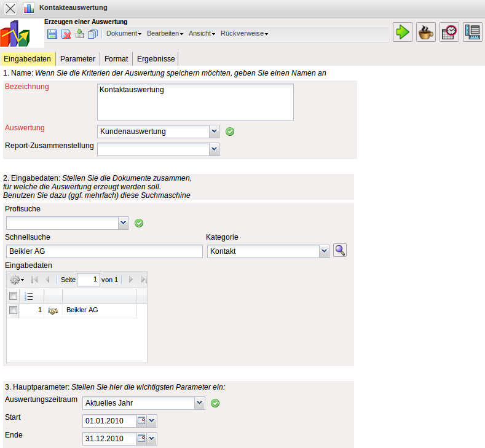Run the evaluation with the green arrow
The width and height of the screenshot is (485, 448).
[x=403, y=33]
